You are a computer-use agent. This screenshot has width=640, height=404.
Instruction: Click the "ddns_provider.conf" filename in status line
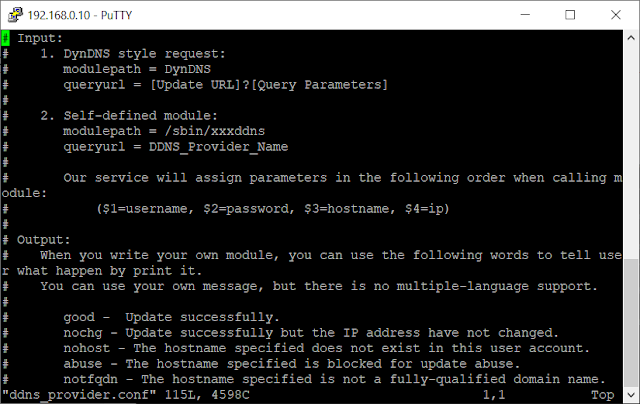(79, 395)
